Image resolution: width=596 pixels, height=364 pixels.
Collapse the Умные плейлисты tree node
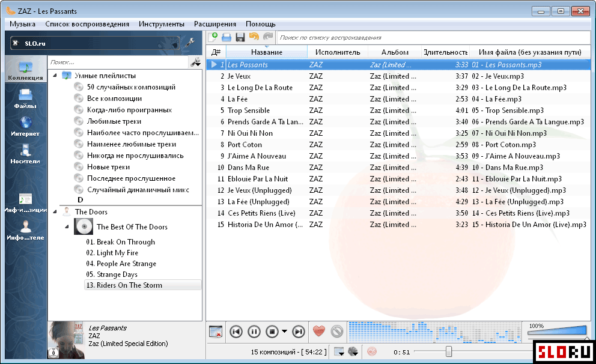(x=55, y=76)
